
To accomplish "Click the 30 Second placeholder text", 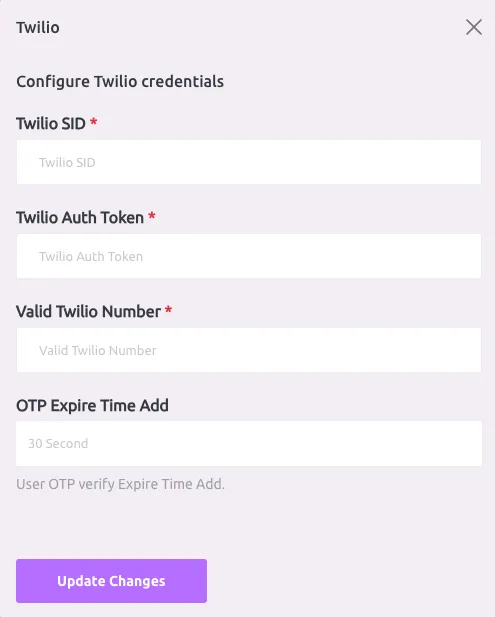I will pyautogui.click(x=58, y=444).
